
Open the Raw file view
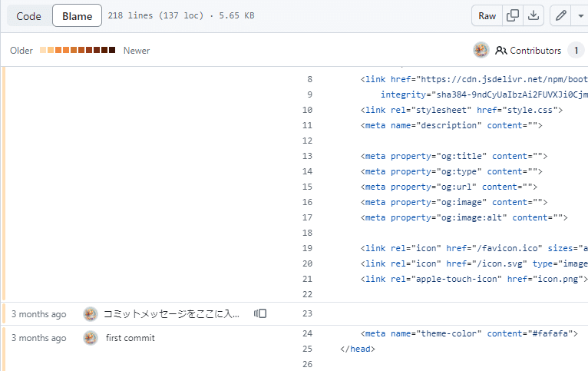pos(487,16)
